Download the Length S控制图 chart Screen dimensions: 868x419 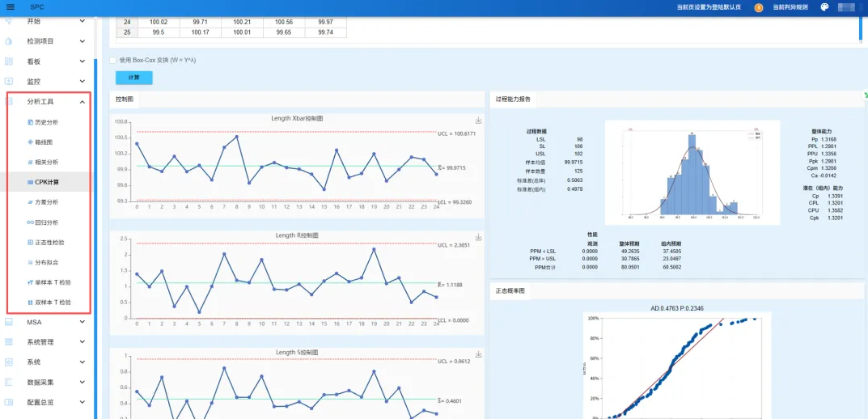pyautogui.click(x=479, y=354)
